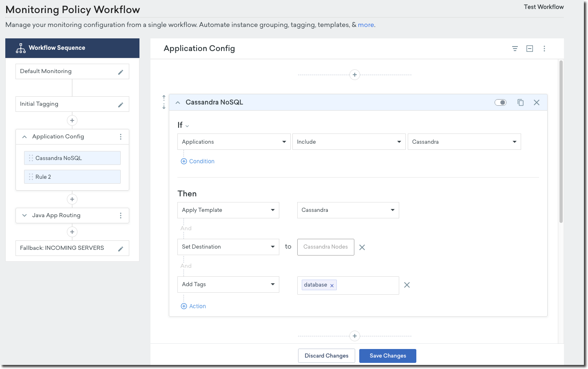Open Application Config sidebar three-dot menu
588x369 pixels.
click(121, 137)
